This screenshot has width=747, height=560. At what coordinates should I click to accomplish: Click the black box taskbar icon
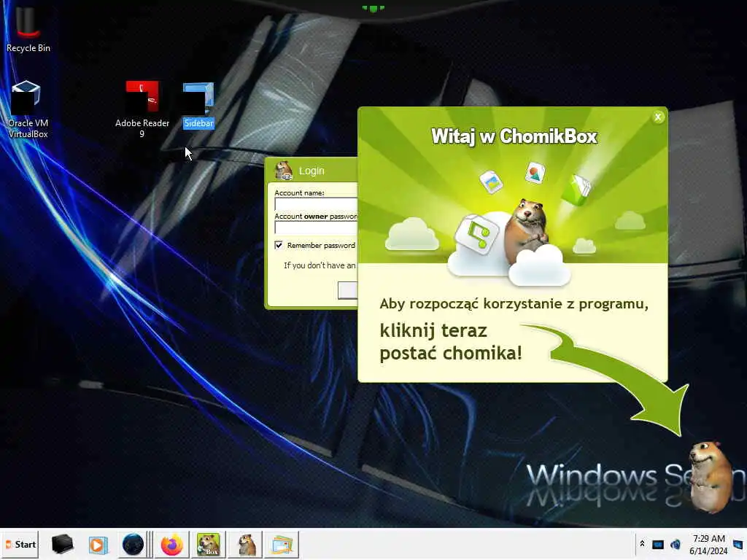[x=62, y=544]
